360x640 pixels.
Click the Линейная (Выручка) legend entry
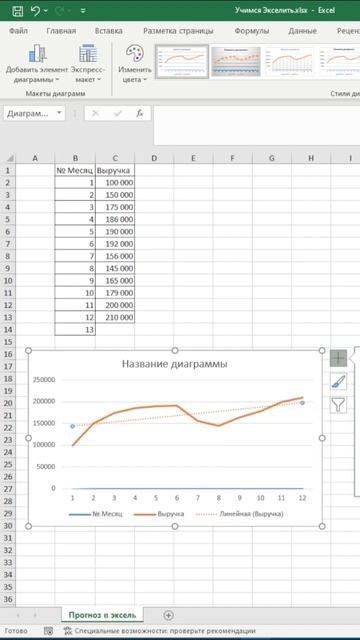240,514
